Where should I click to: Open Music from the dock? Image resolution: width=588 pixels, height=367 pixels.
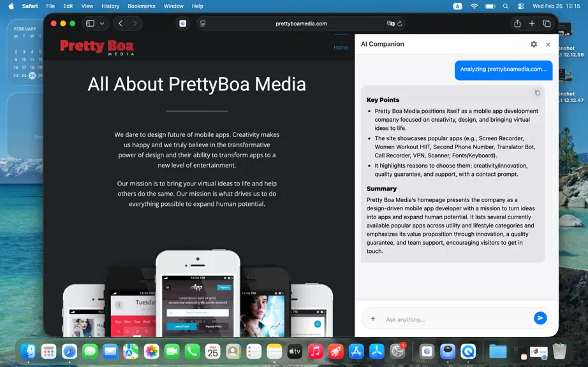tap(316, 351)
